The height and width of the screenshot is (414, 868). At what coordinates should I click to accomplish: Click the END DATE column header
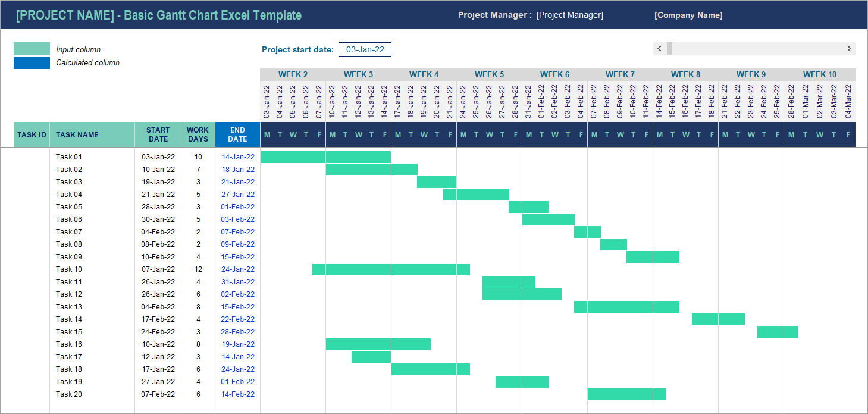pos(237,134)
